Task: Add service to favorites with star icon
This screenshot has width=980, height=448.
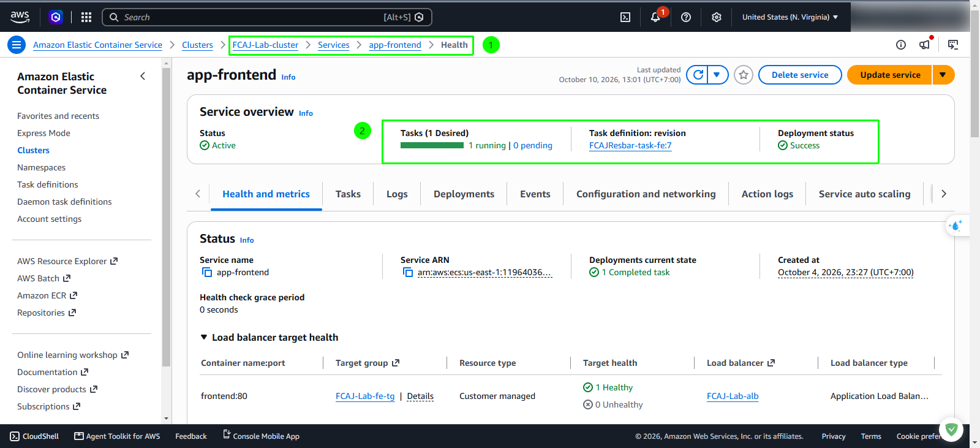Action: [x=744, y=75]
